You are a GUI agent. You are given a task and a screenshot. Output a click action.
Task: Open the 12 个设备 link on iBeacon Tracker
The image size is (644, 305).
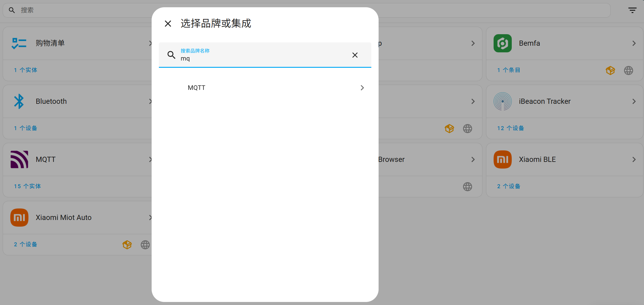(510, 128)
